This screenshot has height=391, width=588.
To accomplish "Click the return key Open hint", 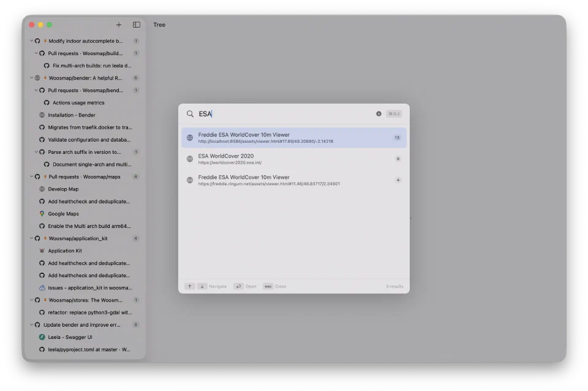I will (x=238, y=286).
